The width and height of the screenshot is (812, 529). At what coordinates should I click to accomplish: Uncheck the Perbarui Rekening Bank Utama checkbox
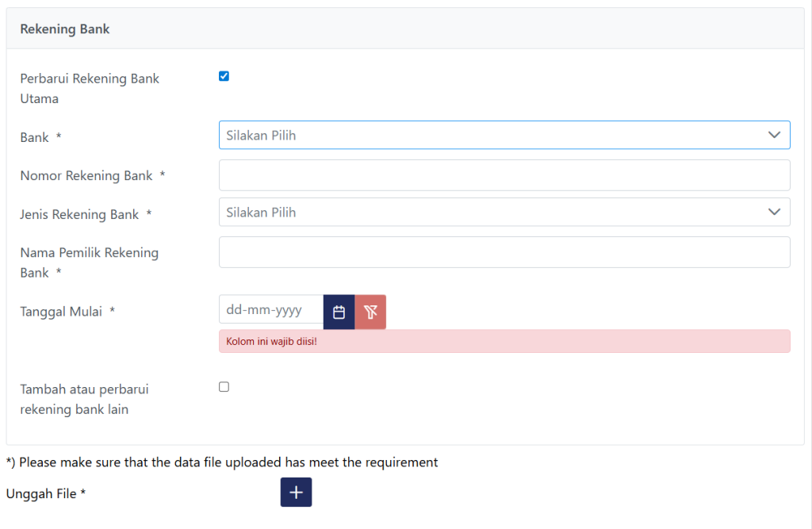click(224, 76)
